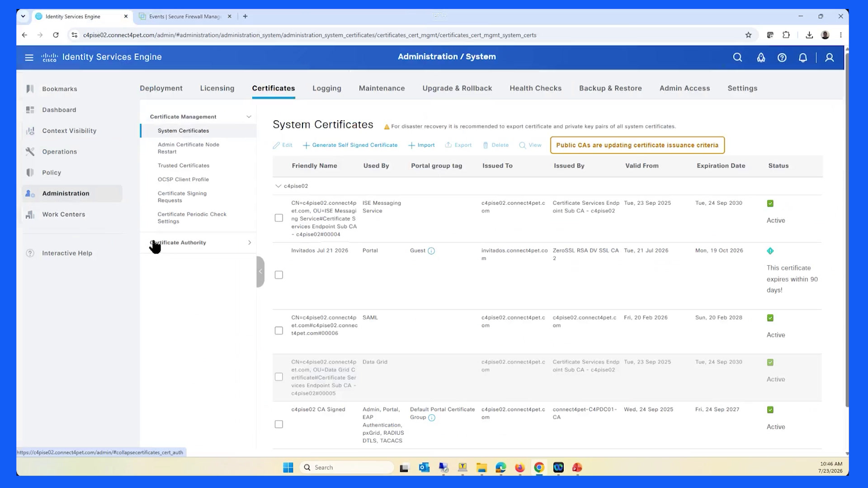Switch to Events Secure Firewall Manager browser tab
The image size is (868, 488).
tap(185, 16)
